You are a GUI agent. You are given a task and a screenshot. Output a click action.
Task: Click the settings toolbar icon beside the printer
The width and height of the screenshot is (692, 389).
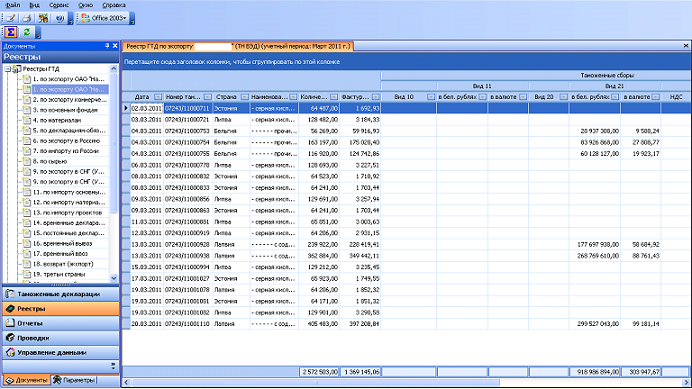tap(43, 18)
